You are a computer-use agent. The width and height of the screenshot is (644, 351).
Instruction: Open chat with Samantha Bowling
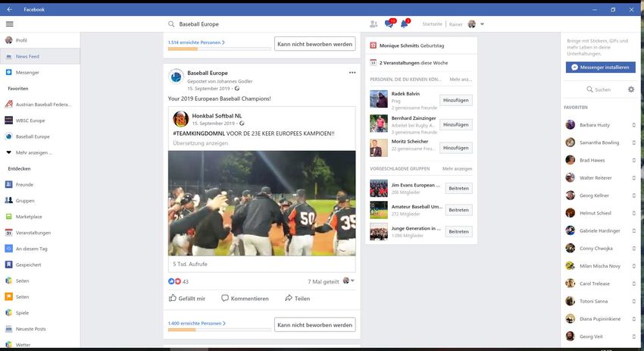coord(600,143)
